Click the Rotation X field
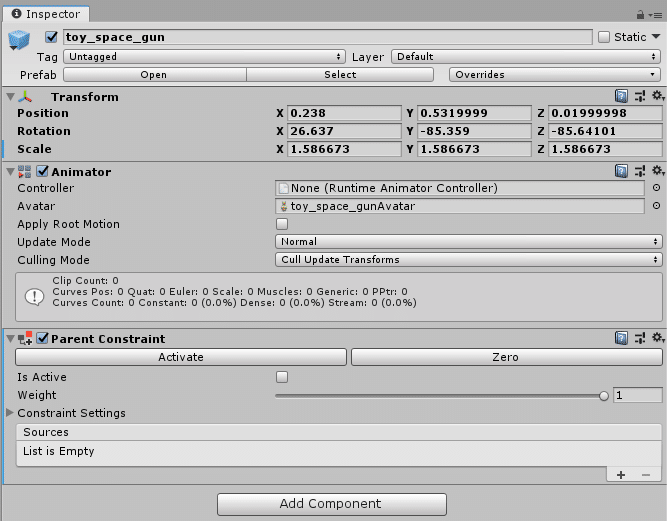 click(344, 131)
